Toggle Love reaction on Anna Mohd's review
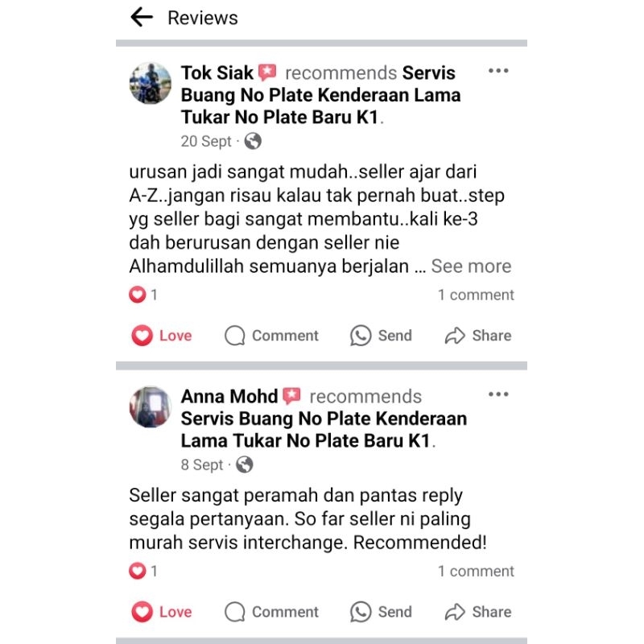 click(x=162, y=612)
